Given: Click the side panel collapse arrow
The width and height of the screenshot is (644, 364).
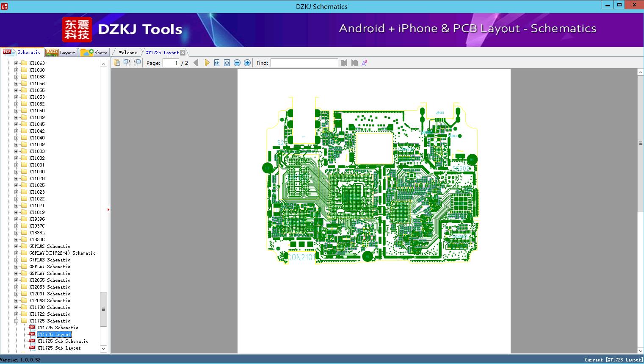Looking at the screenshot, I should [108, 210].
